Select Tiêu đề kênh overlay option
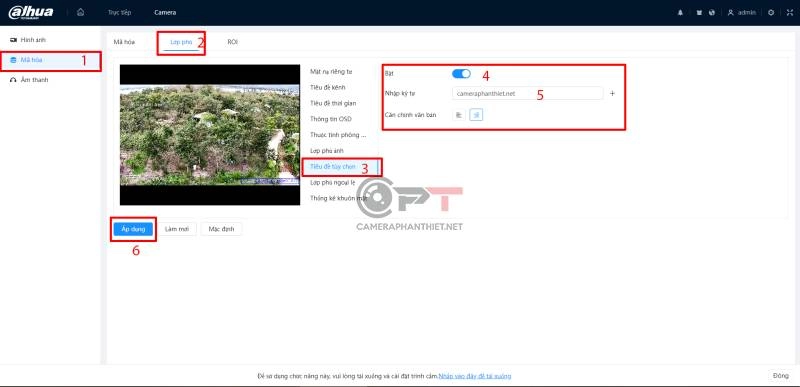Image resolution: width=800 pixels, height=387 pixels. coord(327,87)
